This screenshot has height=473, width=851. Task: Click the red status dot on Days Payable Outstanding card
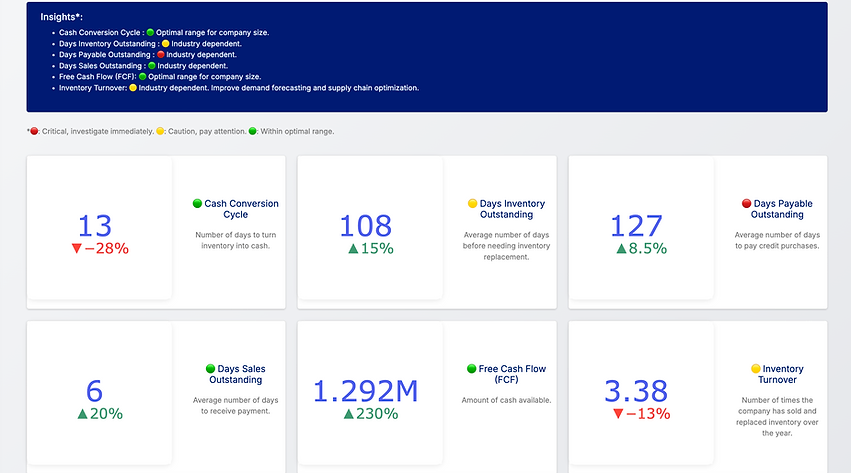coord(746,204)
